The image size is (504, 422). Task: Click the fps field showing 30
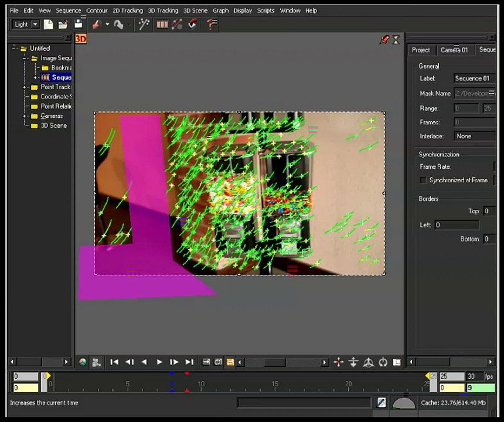475,376
